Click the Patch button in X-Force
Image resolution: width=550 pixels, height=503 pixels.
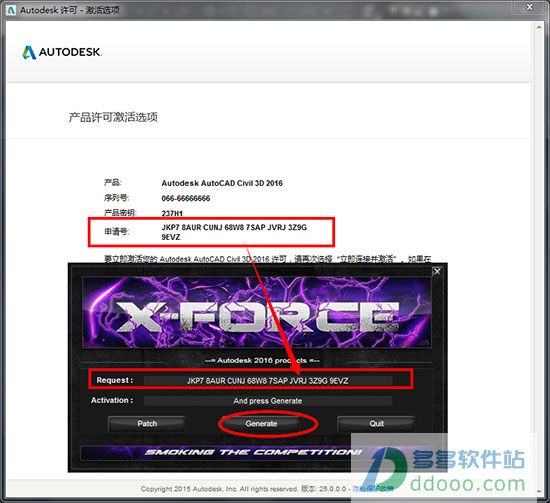click(x=147, y=424)
